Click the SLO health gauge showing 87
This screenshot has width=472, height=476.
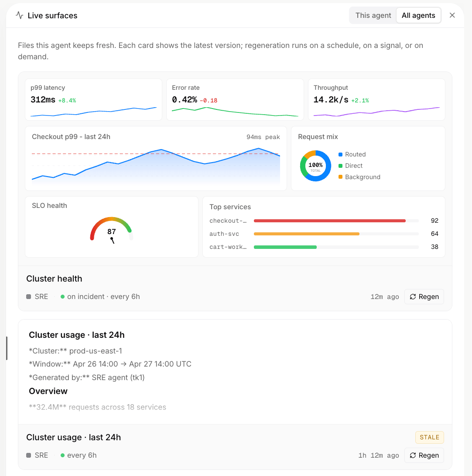pos(112,230)
